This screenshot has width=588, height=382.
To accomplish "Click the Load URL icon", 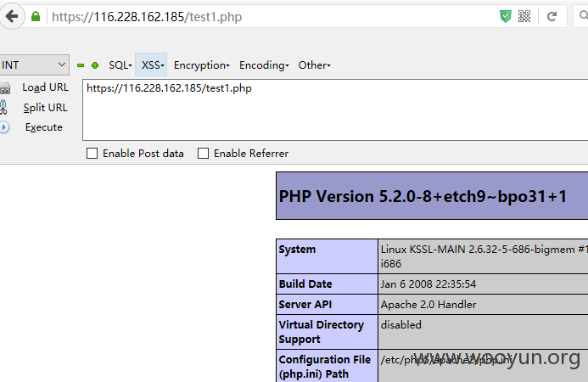I will point(5,88).
